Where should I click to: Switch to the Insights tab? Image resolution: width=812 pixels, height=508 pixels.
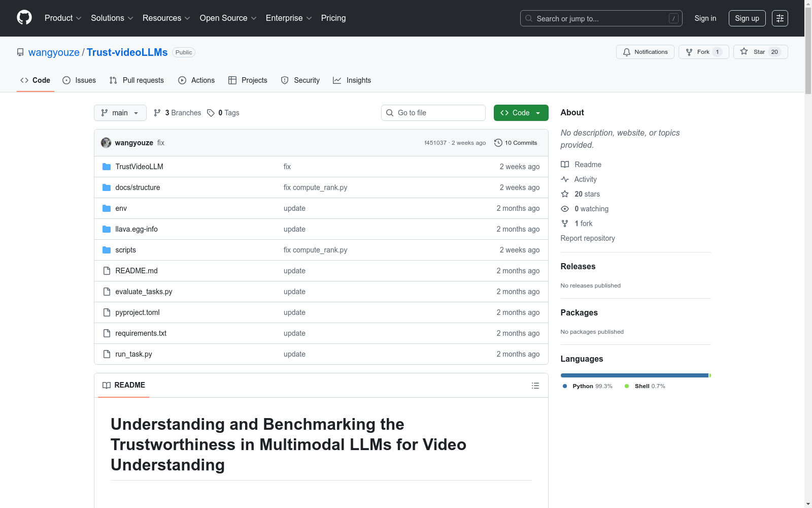[352, 80]
